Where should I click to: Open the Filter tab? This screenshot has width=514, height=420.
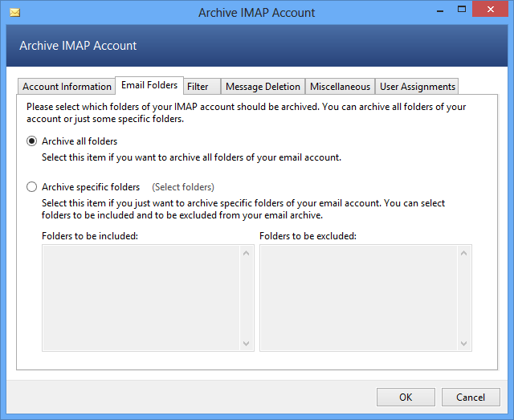pos(198,87)
